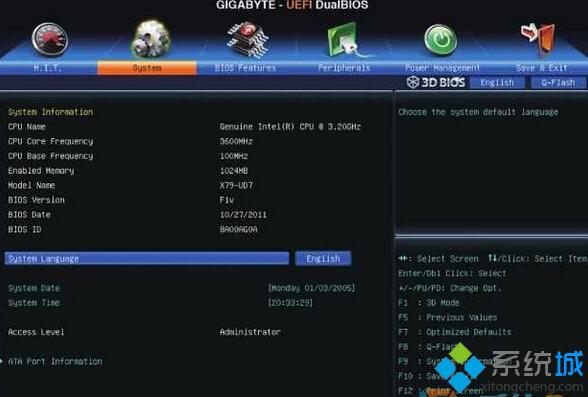Open the Save & Exit tab
The height and width of the screenshot is (397, 588).
[x=541, y=68]
